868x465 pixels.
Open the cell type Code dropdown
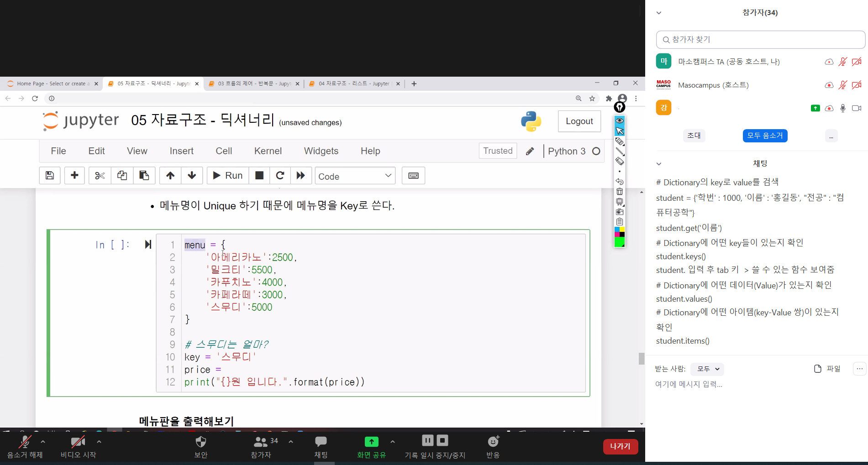355,176
